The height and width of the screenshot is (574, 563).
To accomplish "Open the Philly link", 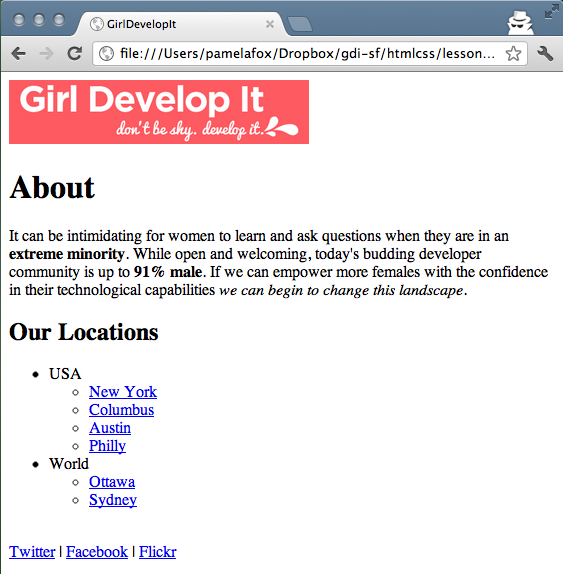I will pyautogui.click(x=107, y=446).
